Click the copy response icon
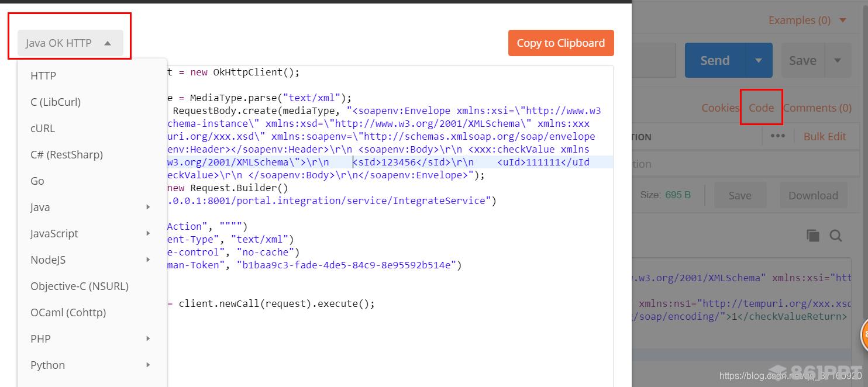Image resolution: width=868 pixels, height=387 pixels. coord(813,236)
